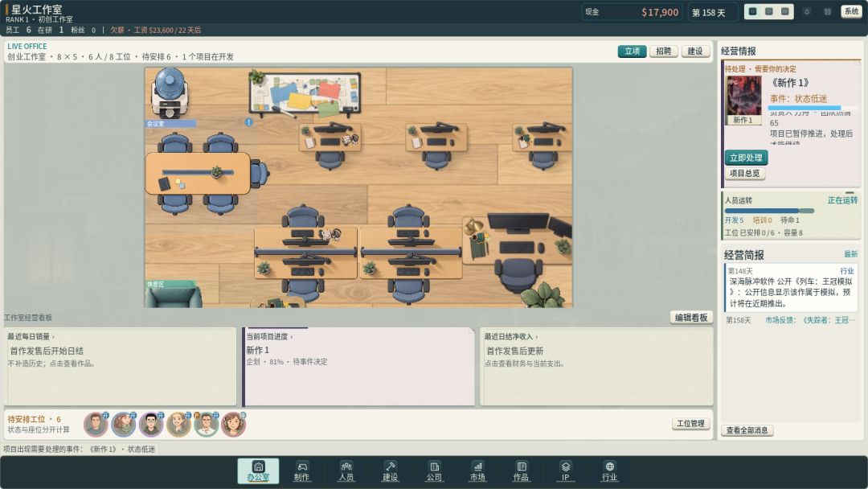
Task: Open the IP tab
Action: coord(565,471)
